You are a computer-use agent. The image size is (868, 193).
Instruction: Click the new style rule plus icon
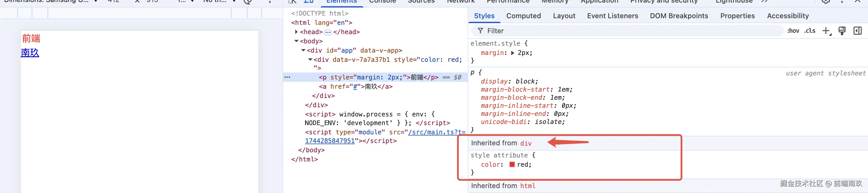coord(826,31)
